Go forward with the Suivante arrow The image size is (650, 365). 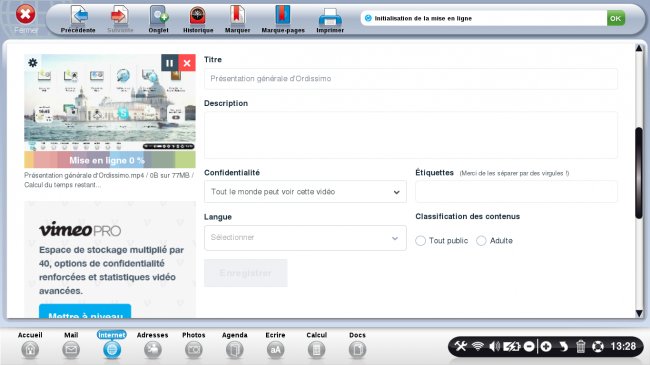pyautogui.click(x=120, y=19)
